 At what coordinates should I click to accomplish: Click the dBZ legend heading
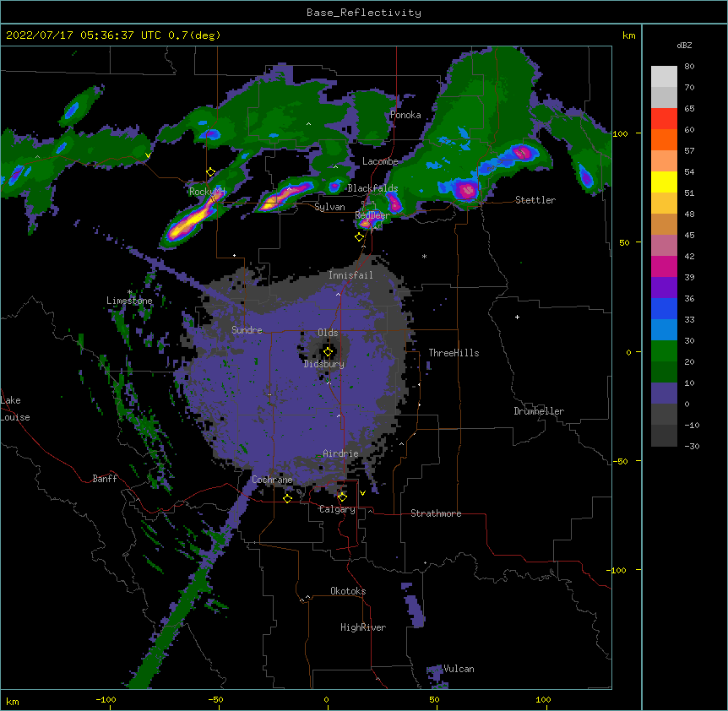(684, 45)
